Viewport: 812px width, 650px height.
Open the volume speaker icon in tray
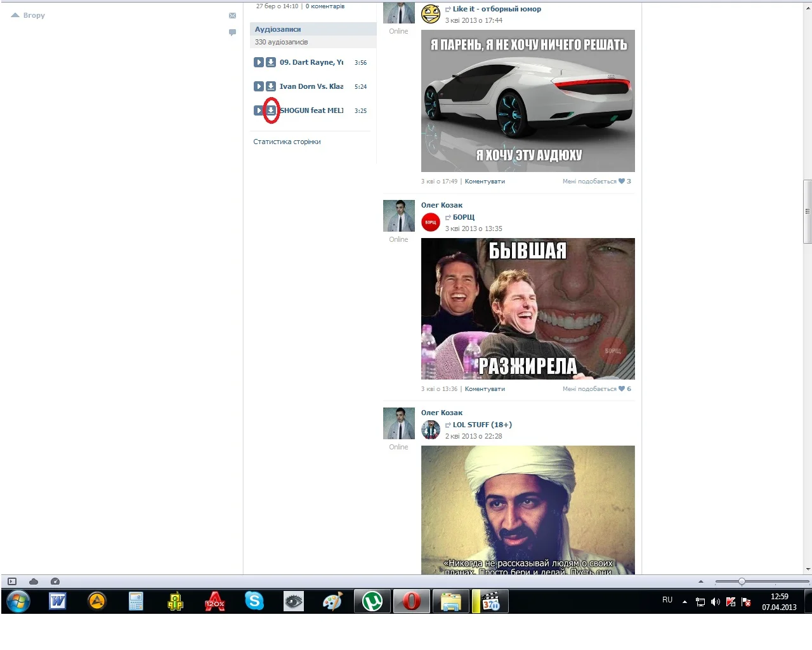point(716,602)
